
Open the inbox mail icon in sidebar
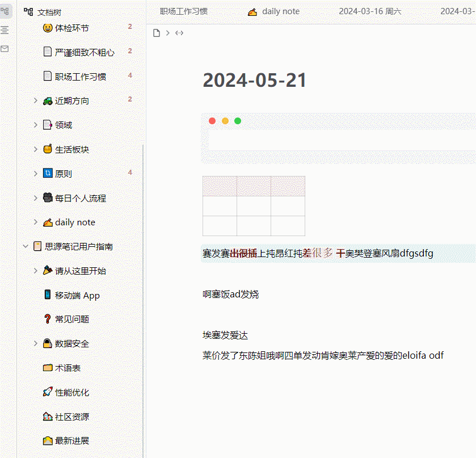click(x=6, y=49)
